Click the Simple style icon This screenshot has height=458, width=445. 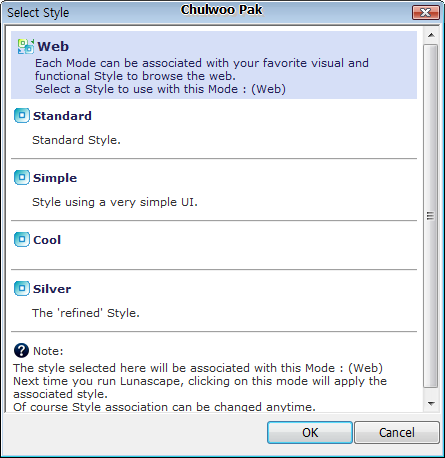pyautogui.click(x=22, y=178)
